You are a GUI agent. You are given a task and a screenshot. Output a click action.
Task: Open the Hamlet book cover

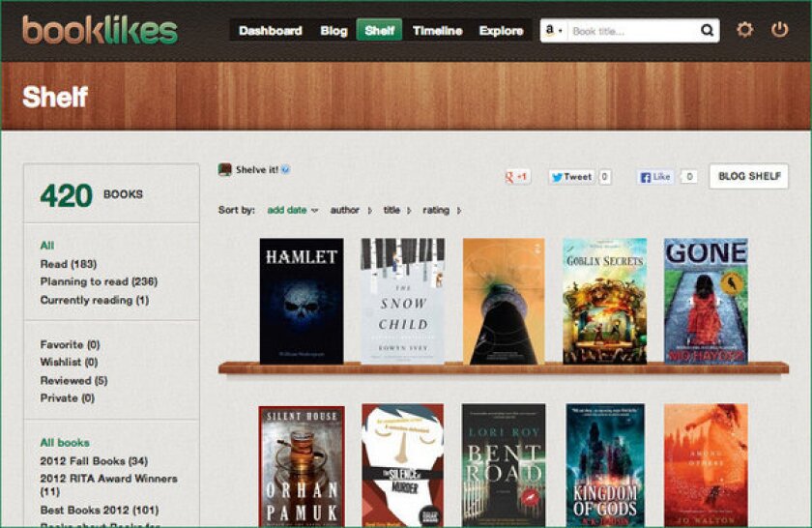(x=301, y=301)
